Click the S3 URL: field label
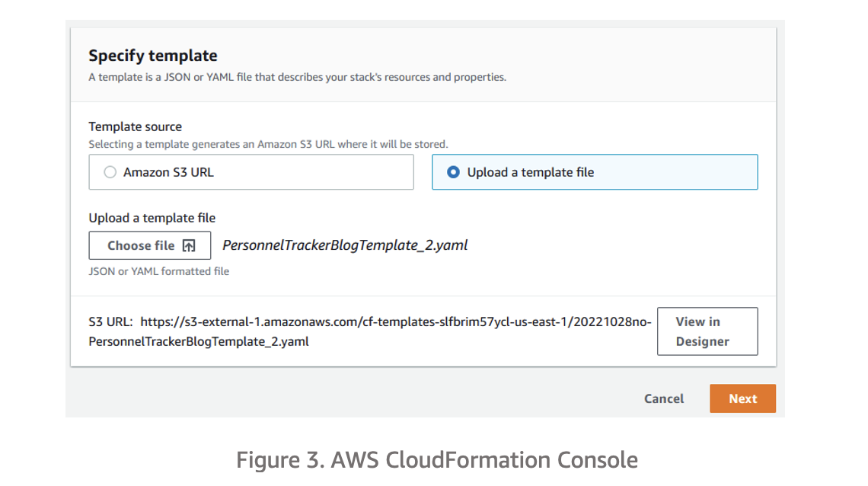This screenshot has height=486, width=868. pos(111,321)
